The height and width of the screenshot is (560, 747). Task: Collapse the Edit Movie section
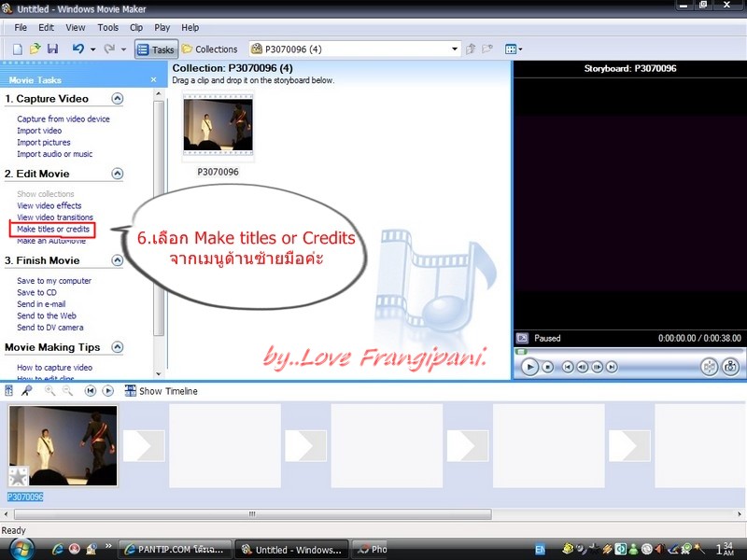click(118, 174)
